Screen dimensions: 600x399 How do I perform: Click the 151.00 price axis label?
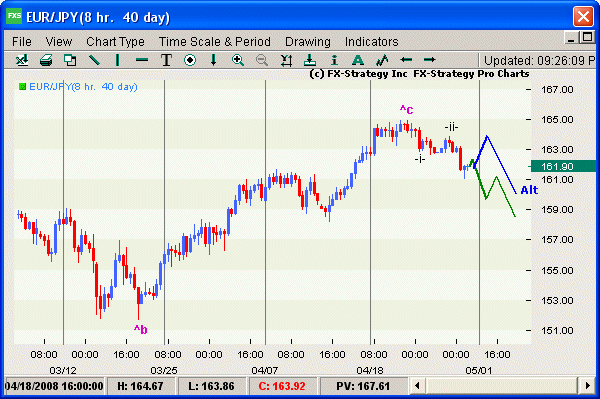click(x=557, y=331)
